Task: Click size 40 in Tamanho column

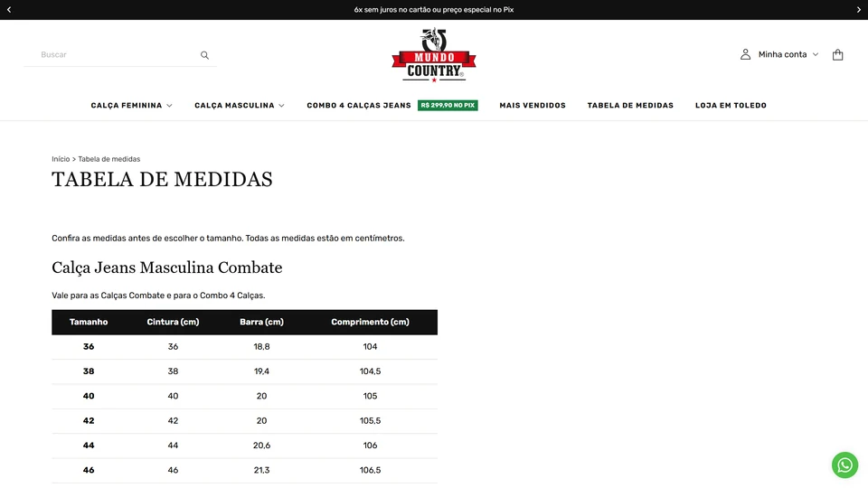Action: click(89, 396)
